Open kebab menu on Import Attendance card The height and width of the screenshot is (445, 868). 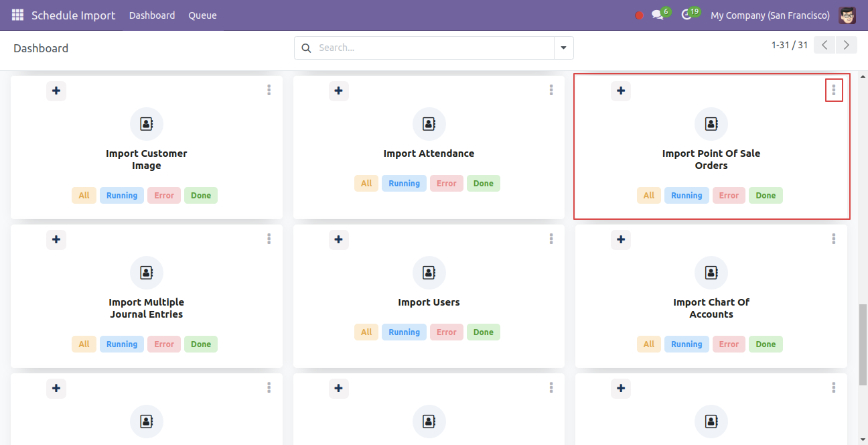coord(551,90)
